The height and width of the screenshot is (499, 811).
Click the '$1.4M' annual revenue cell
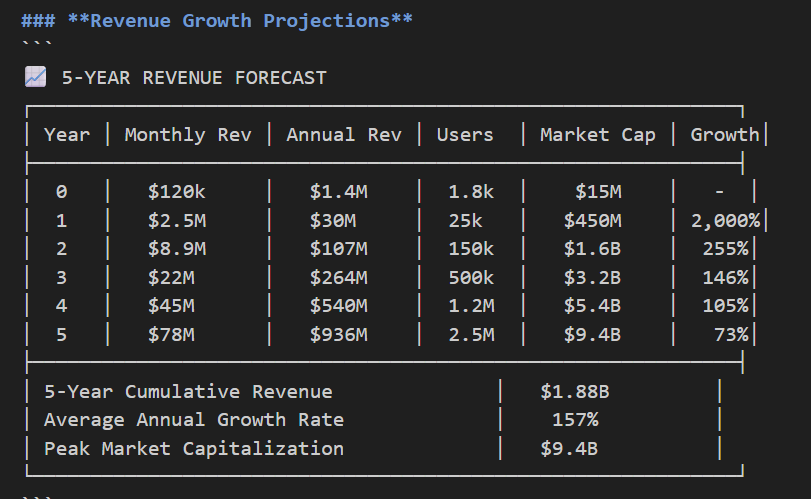pyautogui.click(x=338, y=192)
